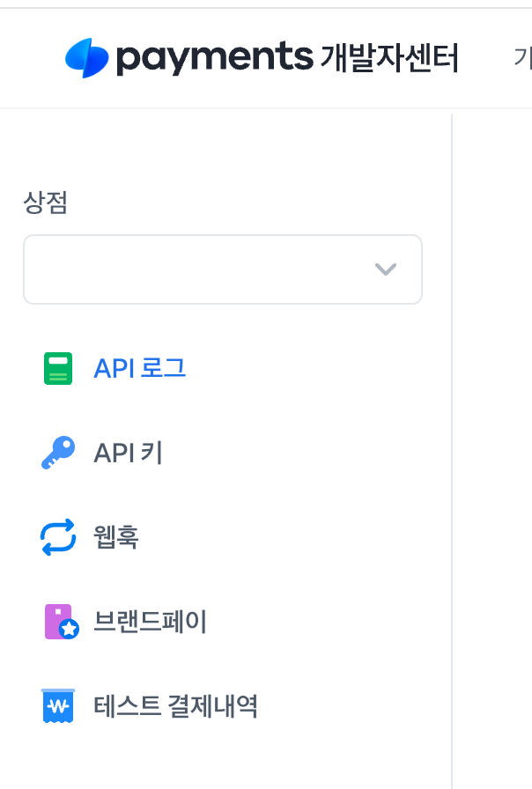This screenshot has height=789, width=532.
Task: Click the 웹훅 loop arrows icon
Action: pos(58,537)
